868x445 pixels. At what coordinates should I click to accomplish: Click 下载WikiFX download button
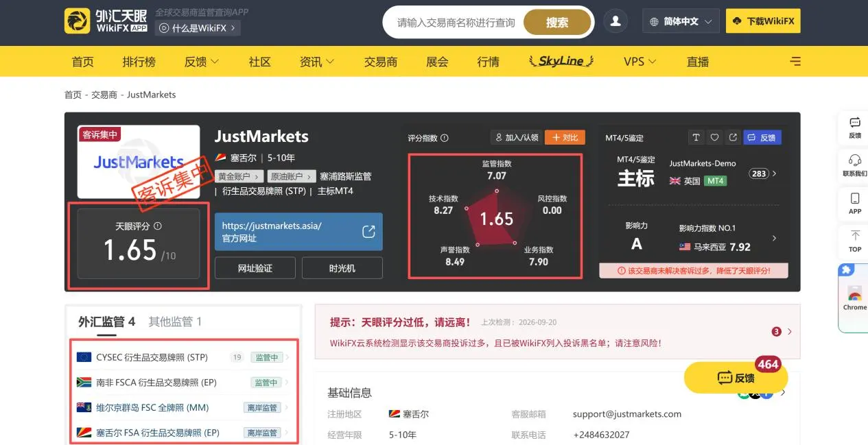click(x=763, y=21)
